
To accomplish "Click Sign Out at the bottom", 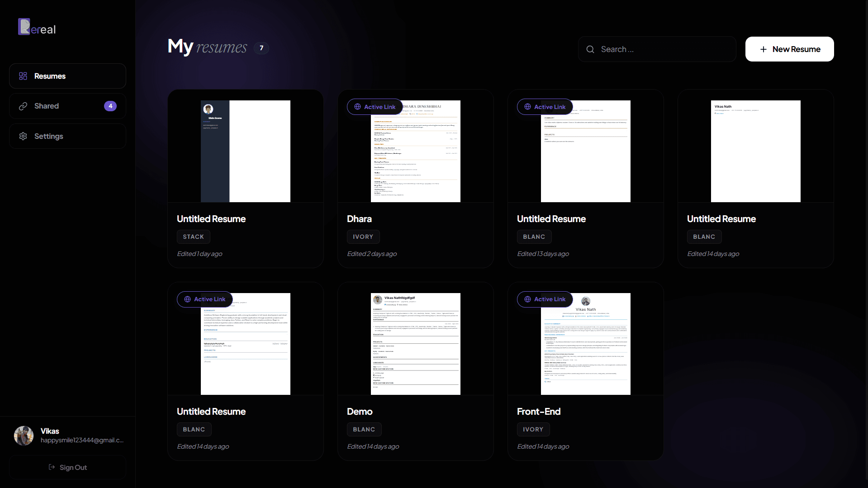I will [67, 467].
